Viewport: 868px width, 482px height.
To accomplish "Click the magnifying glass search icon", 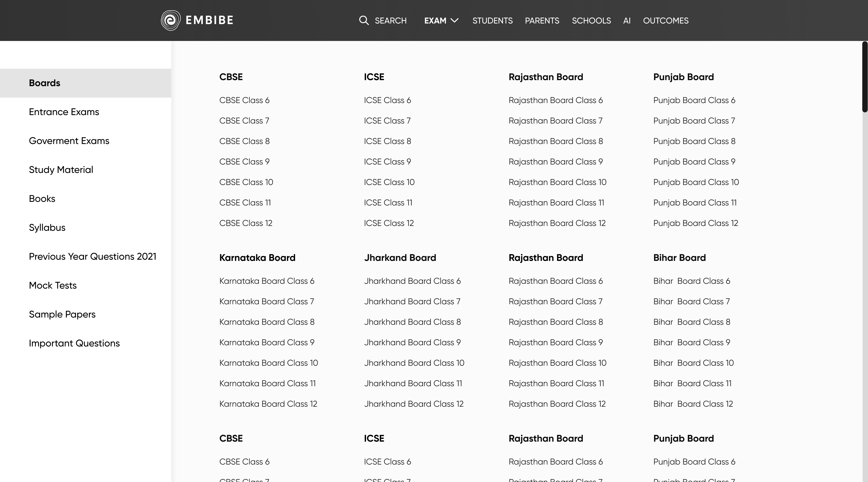I will point(364,20).
